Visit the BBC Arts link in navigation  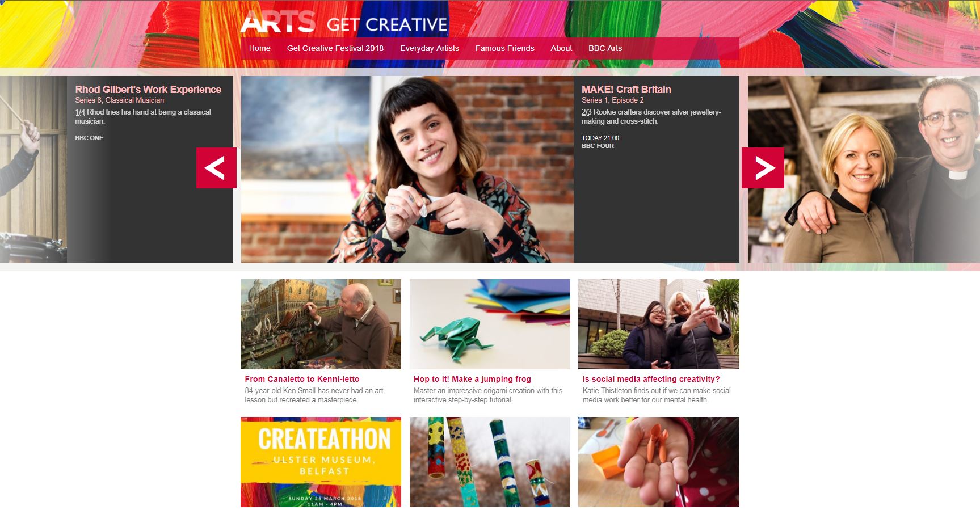pos(605,48)
